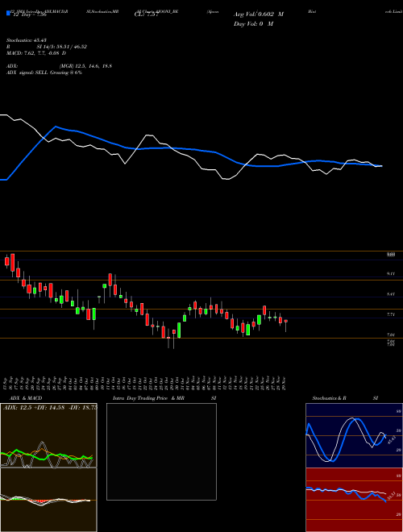Click the last candlestick on the price chart

click(x=286, y=325)
